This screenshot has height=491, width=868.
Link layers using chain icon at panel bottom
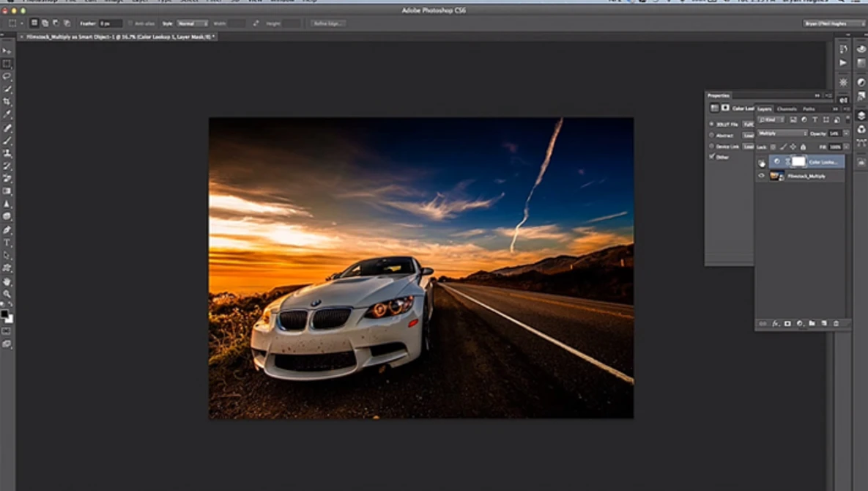click(763, 323)
